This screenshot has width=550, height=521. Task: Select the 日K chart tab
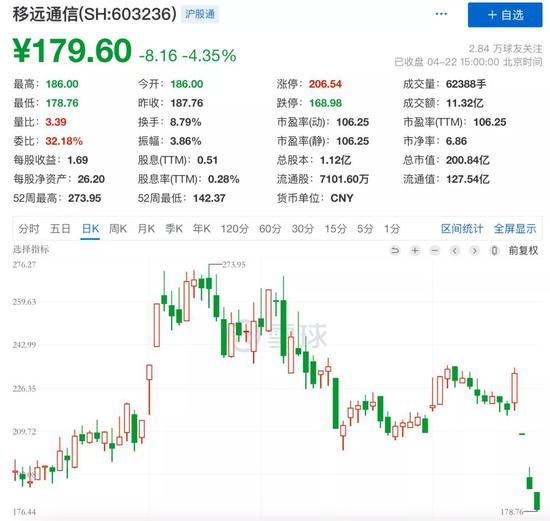pyautogui.click(x=90, y=229)
